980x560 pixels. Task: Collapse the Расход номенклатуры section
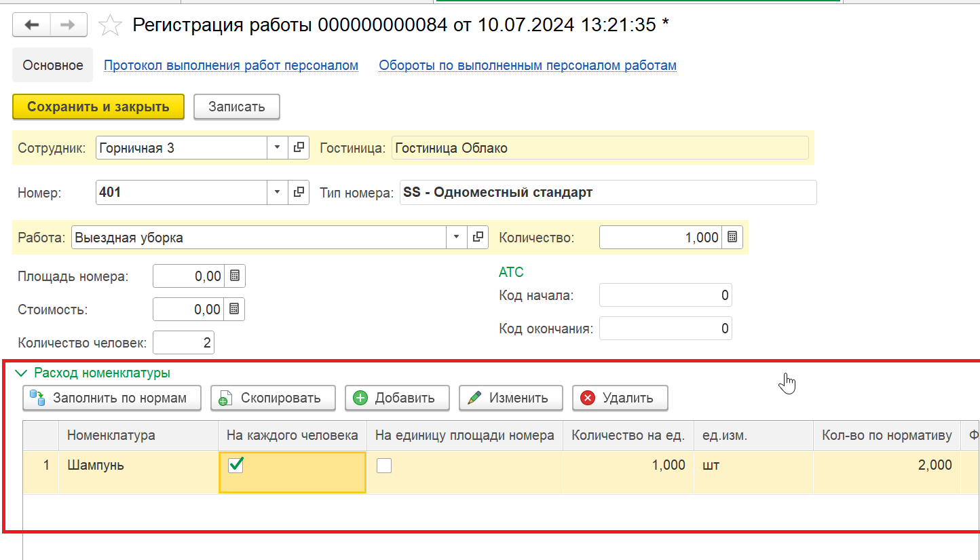[x=22, y=373]
